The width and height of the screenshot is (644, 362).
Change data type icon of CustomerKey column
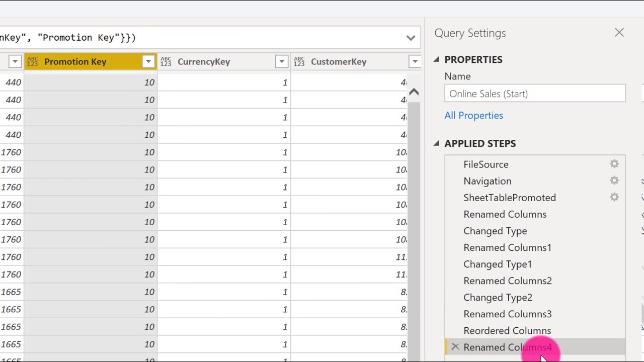[299, 61]
